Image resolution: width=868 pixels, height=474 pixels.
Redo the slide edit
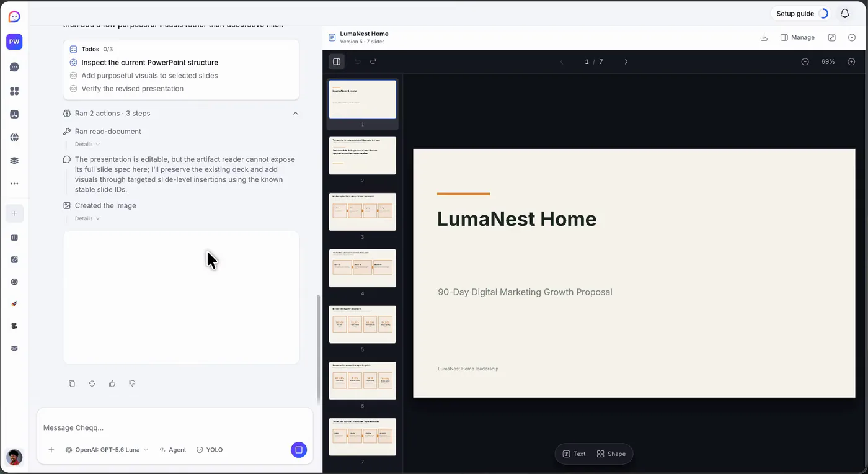click(x=373, y=61)
